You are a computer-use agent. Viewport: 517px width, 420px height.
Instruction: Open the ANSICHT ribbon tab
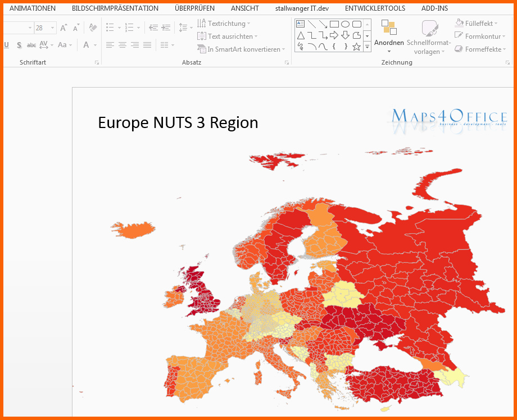point(244,8)
